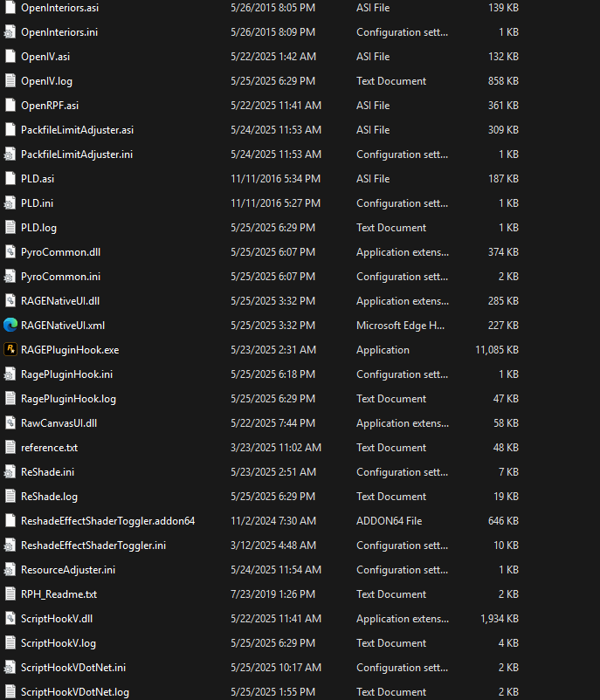This screenshot has height=700, width=600.
Task: Select the file name RagePluginHook.log
Action: [68, 399]
